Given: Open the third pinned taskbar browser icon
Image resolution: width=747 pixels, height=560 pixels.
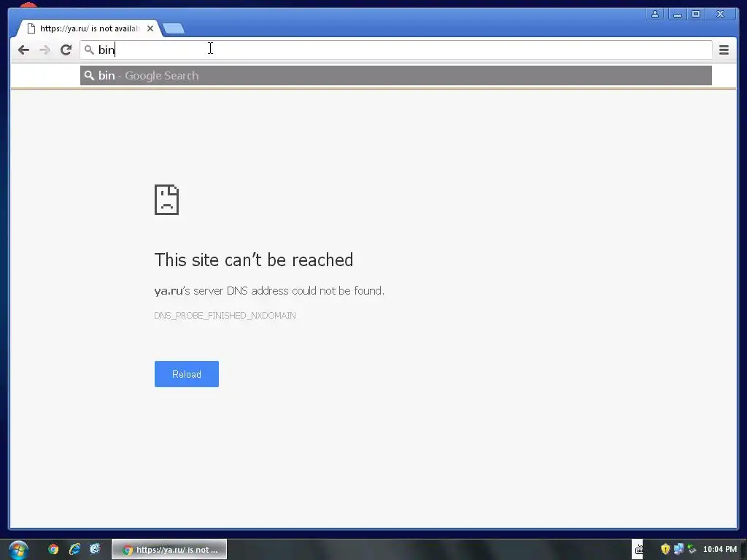Looking at the screenshot, I should click(95, 550).
